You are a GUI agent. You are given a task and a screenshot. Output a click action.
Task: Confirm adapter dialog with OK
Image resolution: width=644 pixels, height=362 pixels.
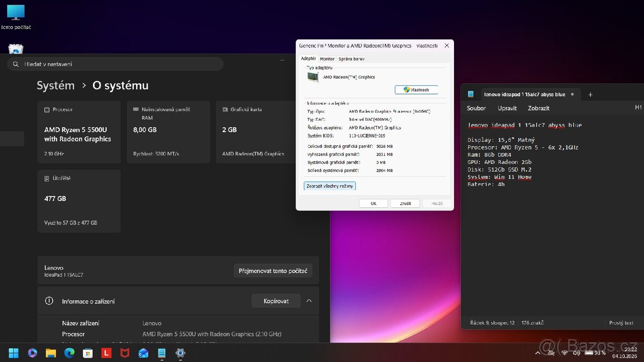(x=373, y=204)
